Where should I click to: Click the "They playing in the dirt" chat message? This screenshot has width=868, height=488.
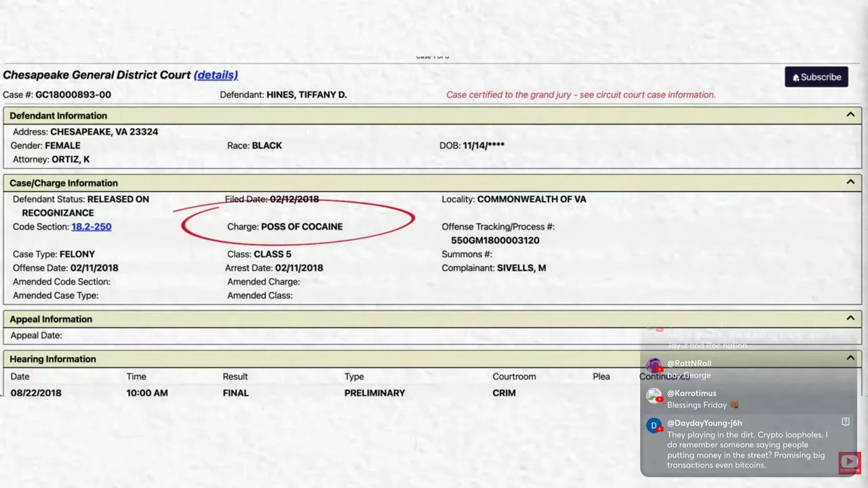747,450
